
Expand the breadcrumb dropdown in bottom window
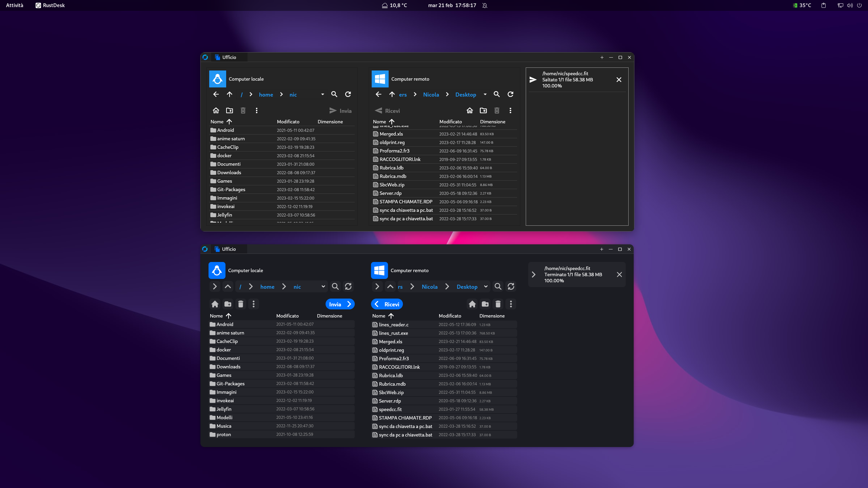coord(323,286)
